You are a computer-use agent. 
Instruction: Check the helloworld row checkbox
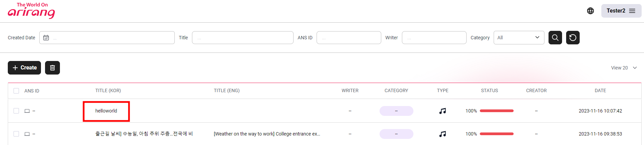coord(16,111)
